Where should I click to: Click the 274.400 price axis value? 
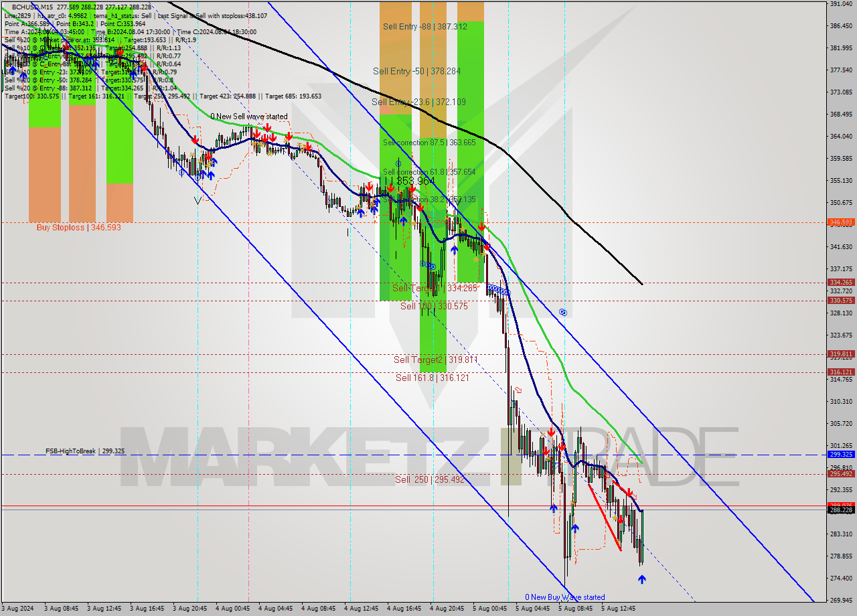841,579
